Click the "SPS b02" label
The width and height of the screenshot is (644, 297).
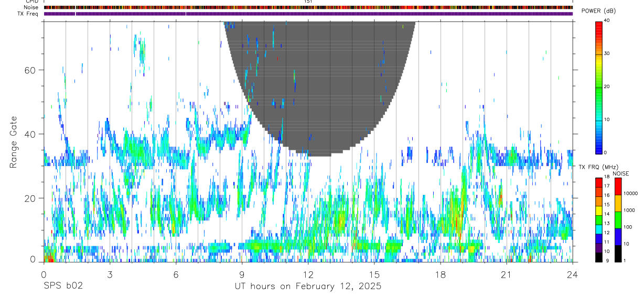(63, 287)
